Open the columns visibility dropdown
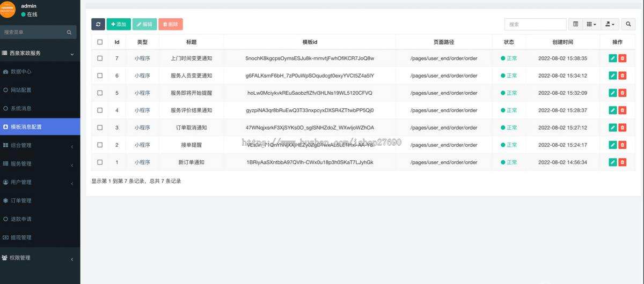Viewport: 644px width, 284px height. pyautogui.click(x=591, y=24)
